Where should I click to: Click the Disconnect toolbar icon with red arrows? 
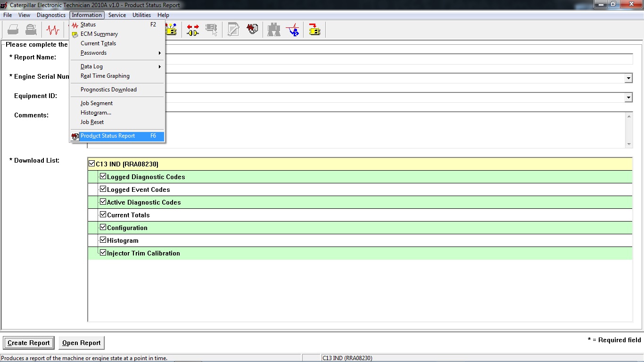(x=192, y=29)
